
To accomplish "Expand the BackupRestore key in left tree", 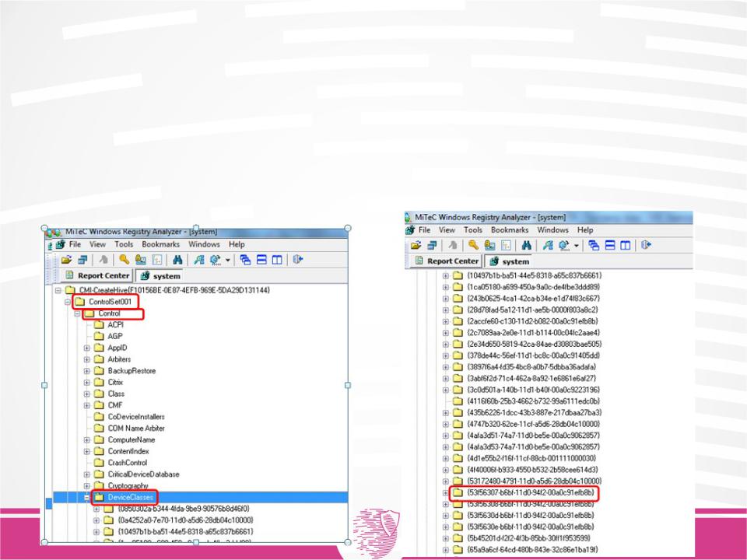I will click(86, 371).
